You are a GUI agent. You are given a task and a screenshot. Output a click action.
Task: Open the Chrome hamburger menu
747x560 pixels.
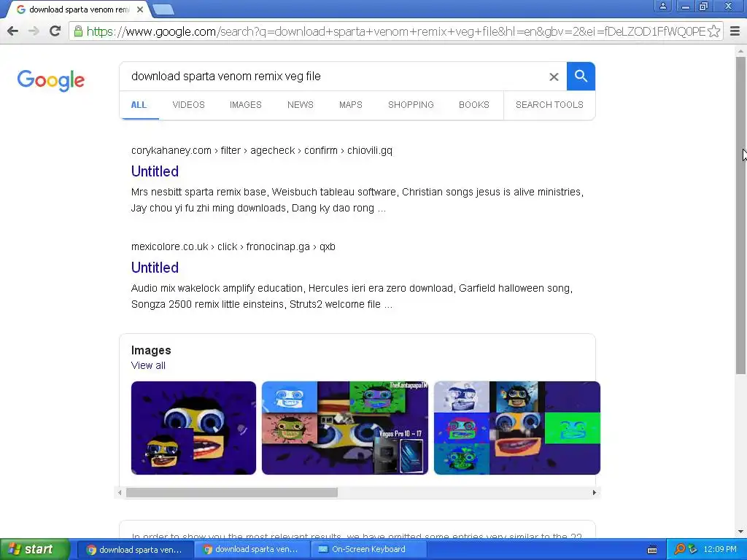(735, 31)
